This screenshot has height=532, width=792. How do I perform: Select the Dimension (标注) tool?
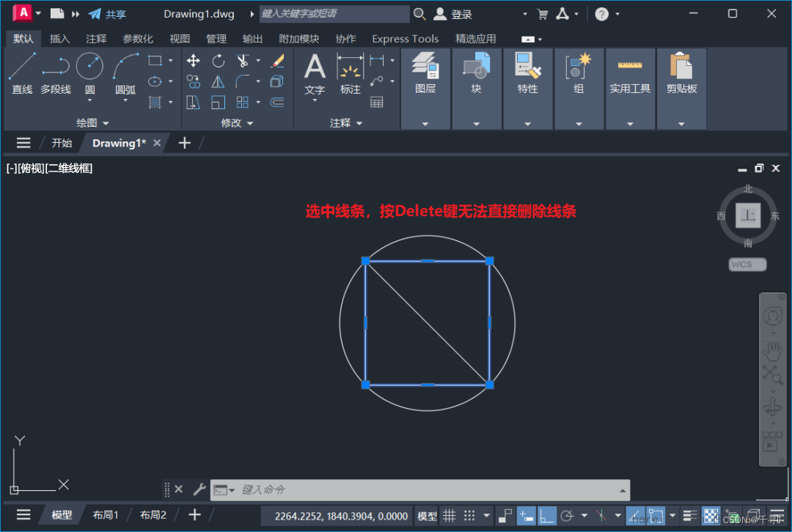350,74
